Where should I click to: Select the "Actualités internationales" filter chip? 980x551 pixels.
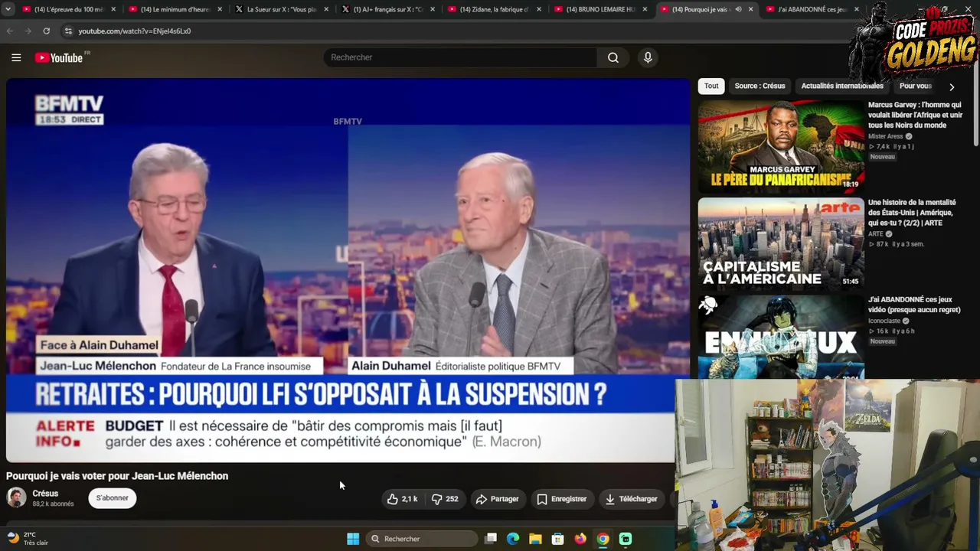pyautogui.click(x=842, y=86)
